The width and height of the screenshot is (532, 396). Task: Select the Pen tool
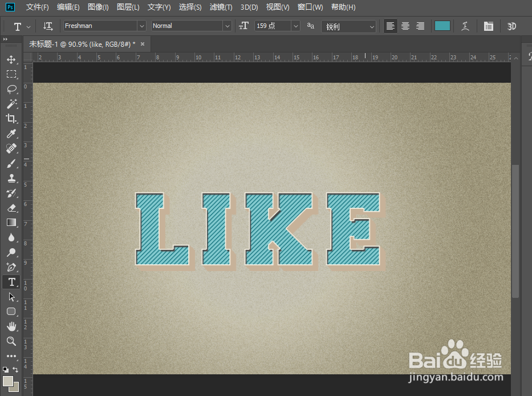(x=11, y=267)
